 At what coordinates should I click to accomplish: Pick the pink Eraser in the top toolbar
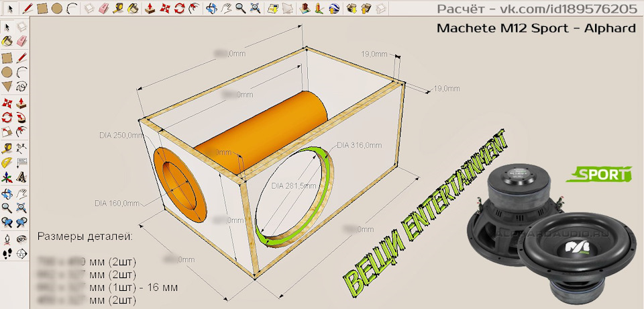[x=103, y=8]
